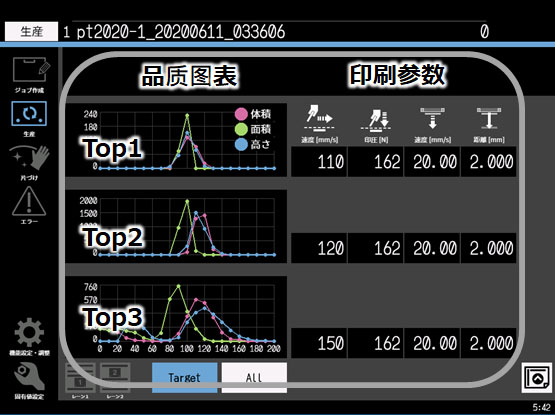Click the pink 体積 legend swatch
Viewport: 555px width, 415px height.
point(241,114)
